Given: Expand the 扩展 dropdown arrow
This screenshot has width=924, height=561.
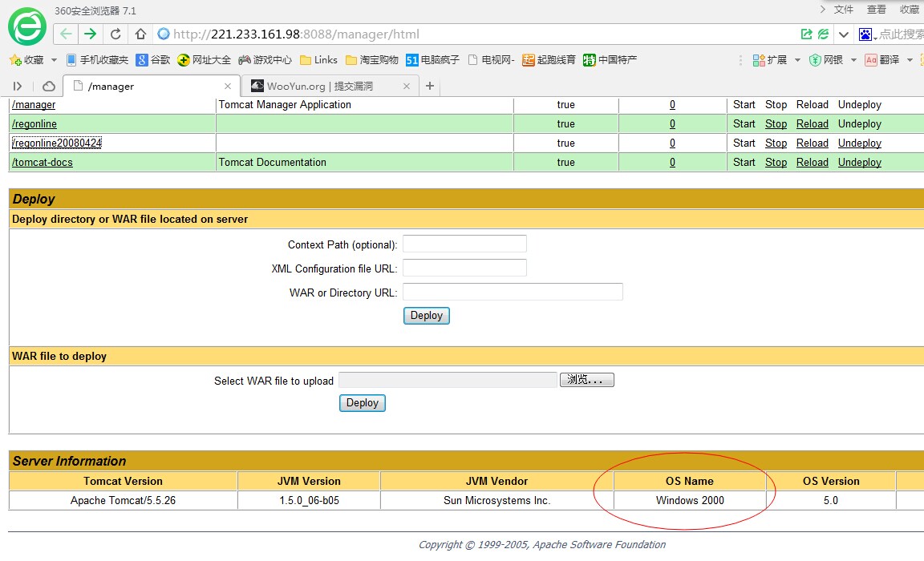Looking at the screenshot, I should (x=797, y=60).
